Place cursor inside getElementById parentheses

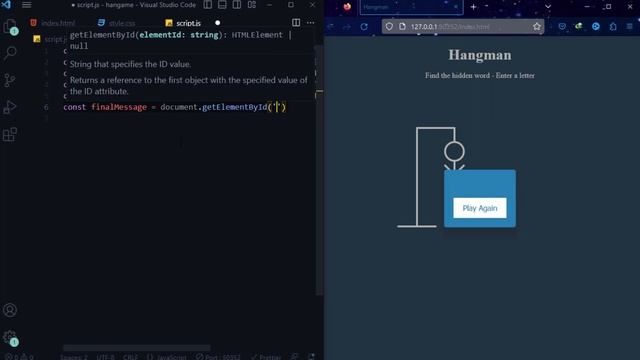[277, 107]
